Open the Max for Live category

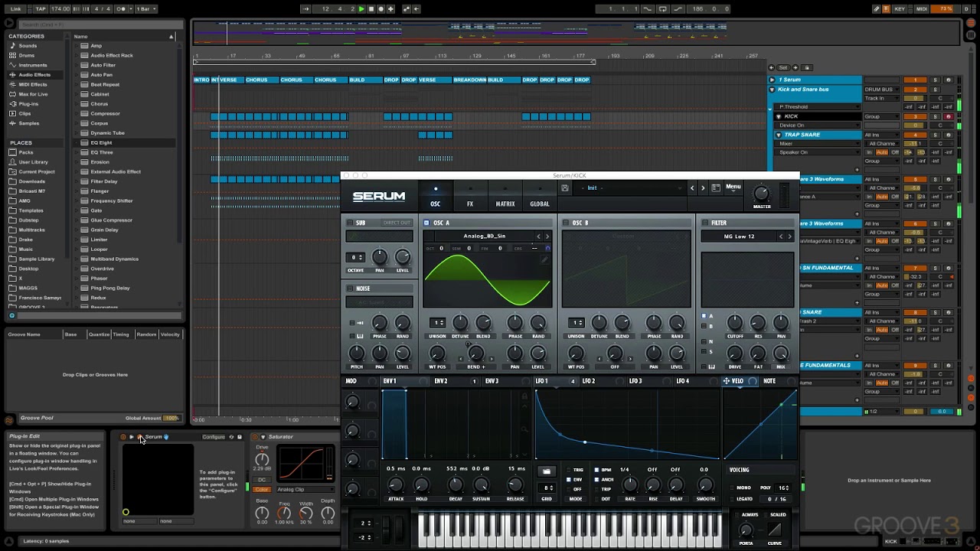(x=33, y=94)
